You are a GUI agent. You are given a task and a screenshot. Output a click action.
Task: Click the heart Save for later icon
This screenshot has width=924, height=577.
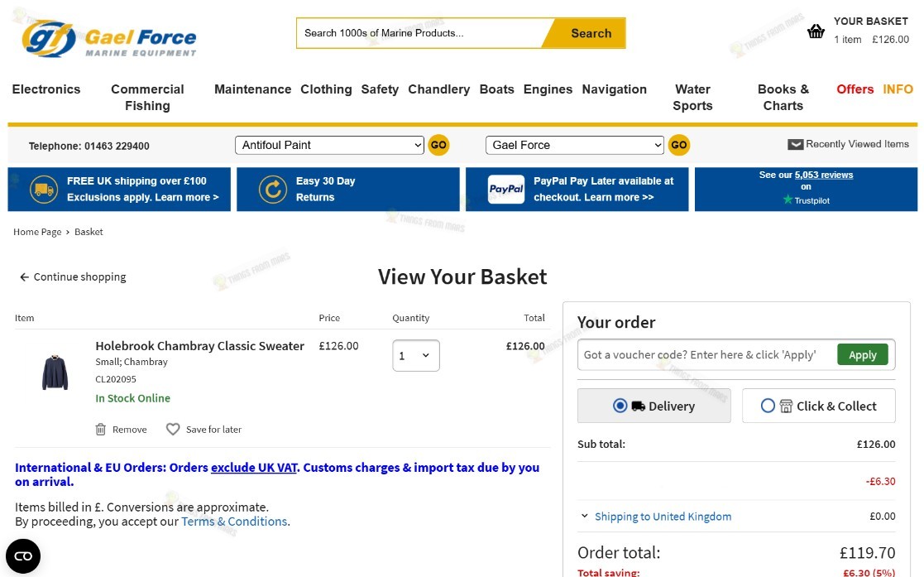173,430
